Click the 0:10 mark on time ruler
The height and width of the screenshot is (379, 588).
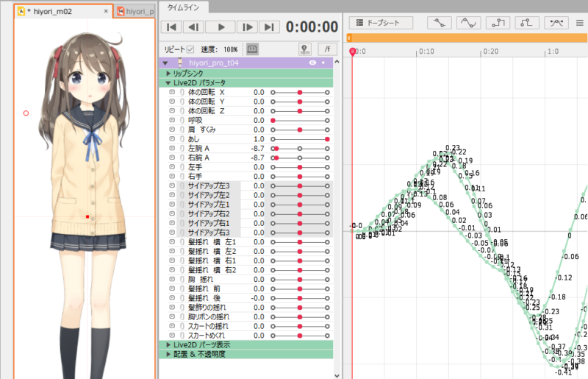click(426, 52)
